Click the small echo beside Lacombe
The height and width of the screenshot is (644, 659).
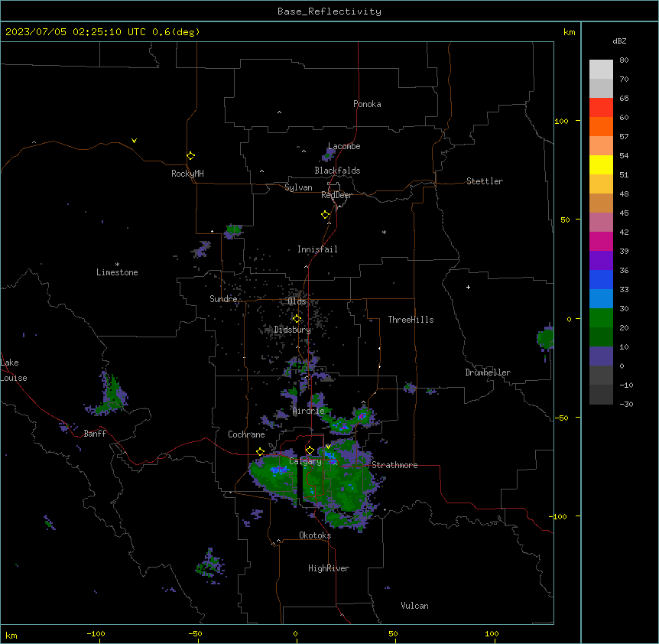[x=328, y=155]
